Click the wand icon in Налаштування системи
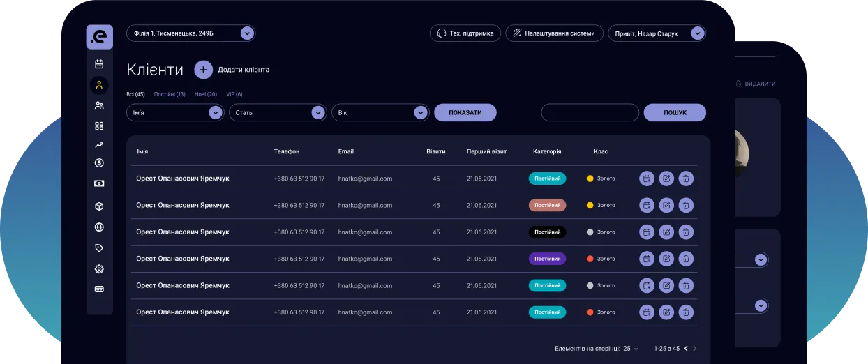Viewport: 868px width, 364px height. tap(517, 33)
